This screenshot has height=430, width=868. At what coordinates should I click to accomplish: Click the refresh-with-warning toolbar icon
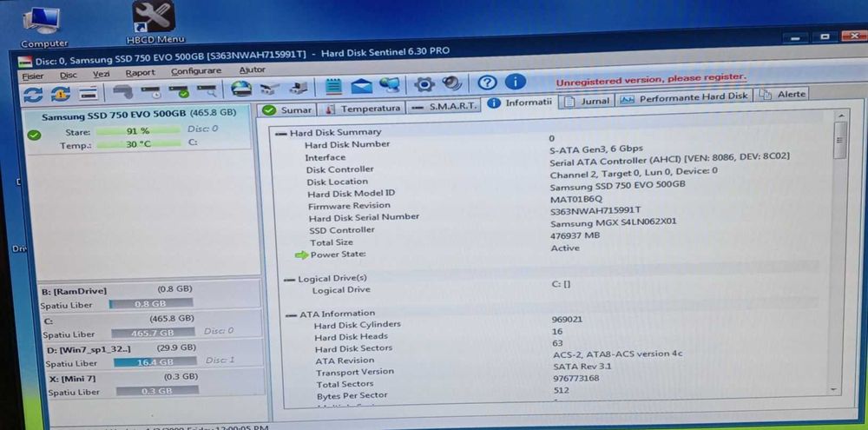tap(60, 94)
